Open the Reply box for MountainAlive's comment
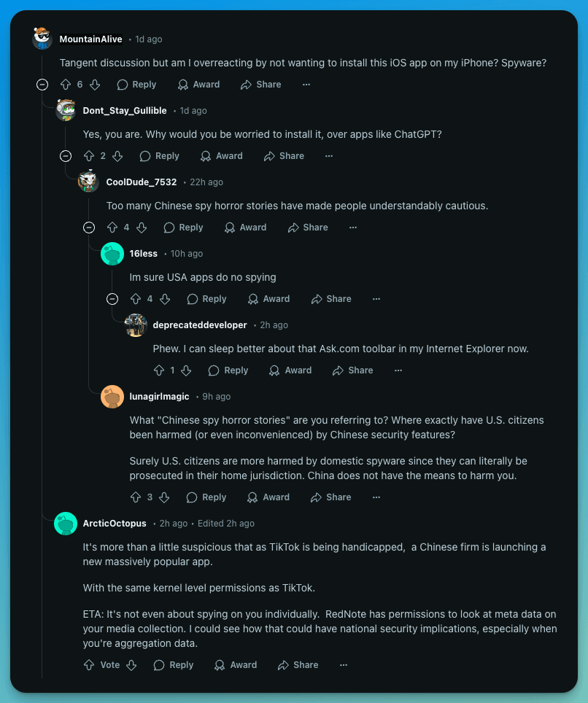Viewport: 588px width, 703px height. click(x=136, y=84)
